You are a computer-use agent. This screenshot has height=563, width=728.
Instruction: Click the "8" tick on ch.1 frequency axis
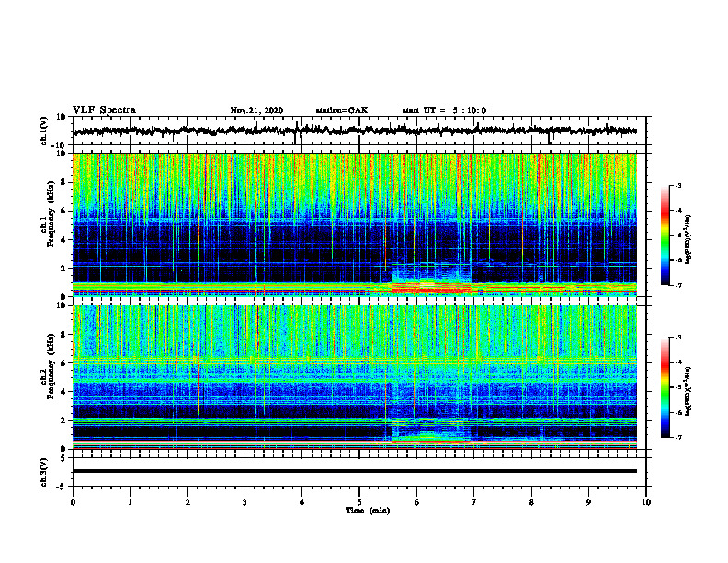tap(63, 182)
